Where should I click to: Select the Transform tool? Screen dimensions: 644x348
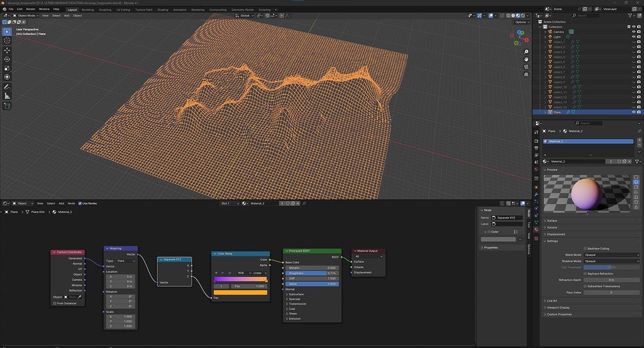coord(7,77)
